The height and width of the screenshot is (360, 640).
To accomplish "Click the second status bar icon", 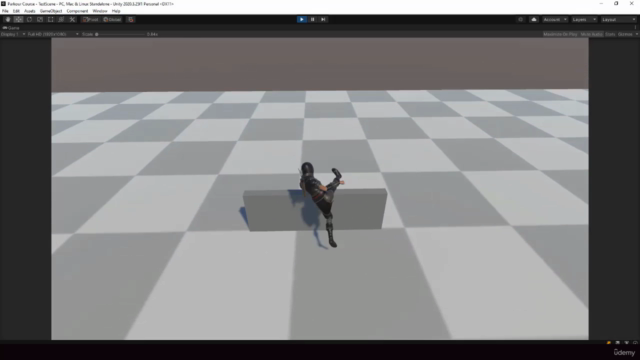I will [618, 343].
